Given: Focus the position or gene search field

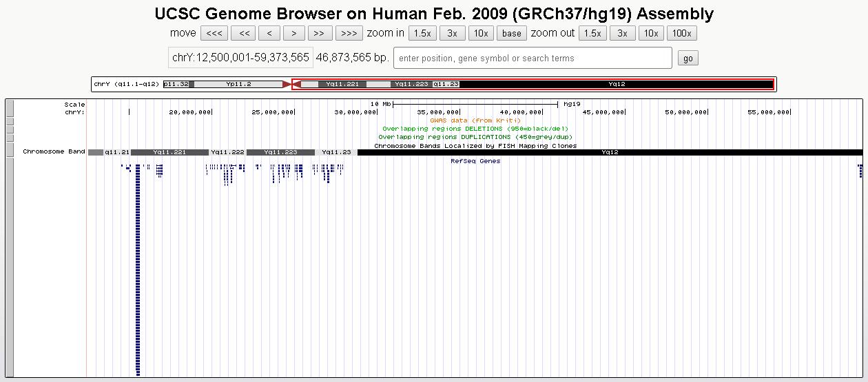Looking at the screenshot, I should (533, 58).
